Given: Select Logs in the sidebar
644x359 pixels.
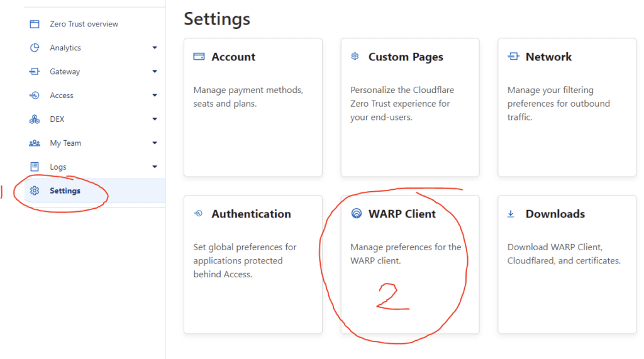Looking at the screenshot, I should (58, 167).
